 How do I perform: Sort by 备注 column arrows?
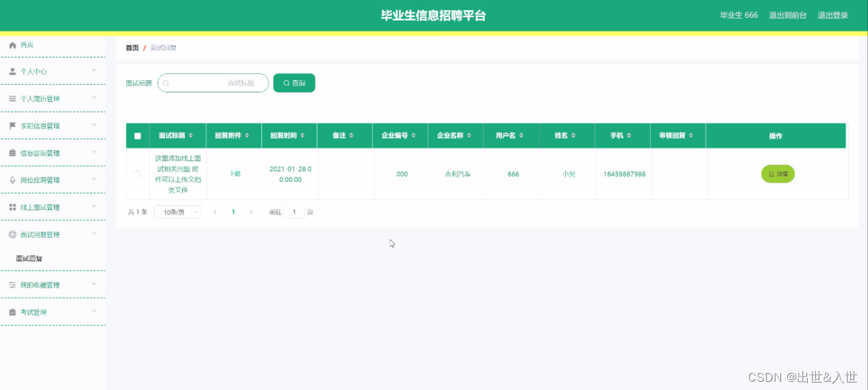pyautogui.click(x=351, y=136)
